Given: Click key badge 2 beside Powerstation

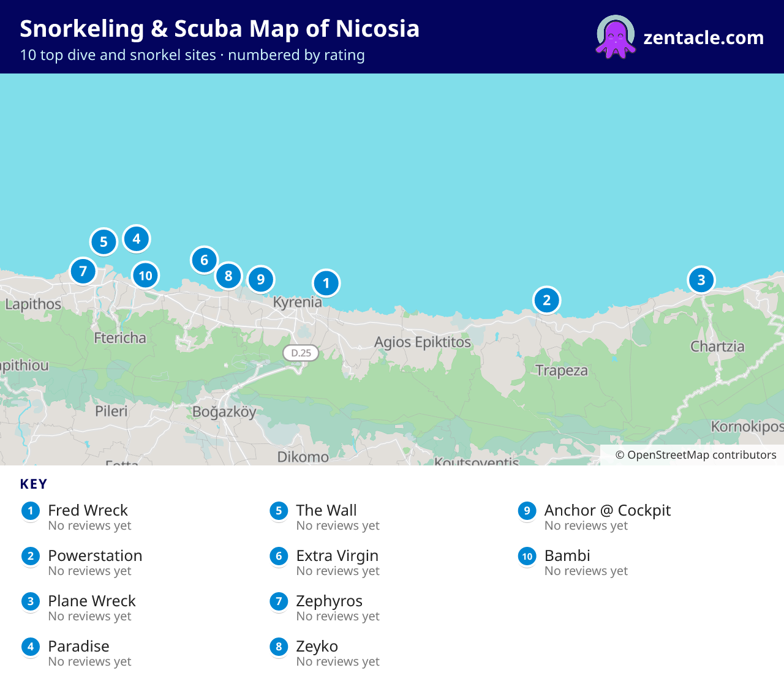Looking at the screenshot, I should pyautogui.click(x=31, y=556).
